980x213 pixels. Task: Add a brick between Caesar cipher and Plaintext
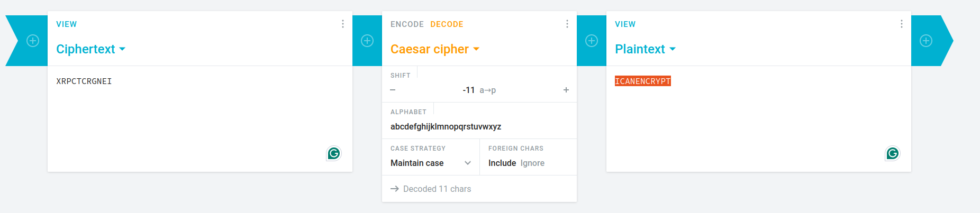[x=592, y=41]
